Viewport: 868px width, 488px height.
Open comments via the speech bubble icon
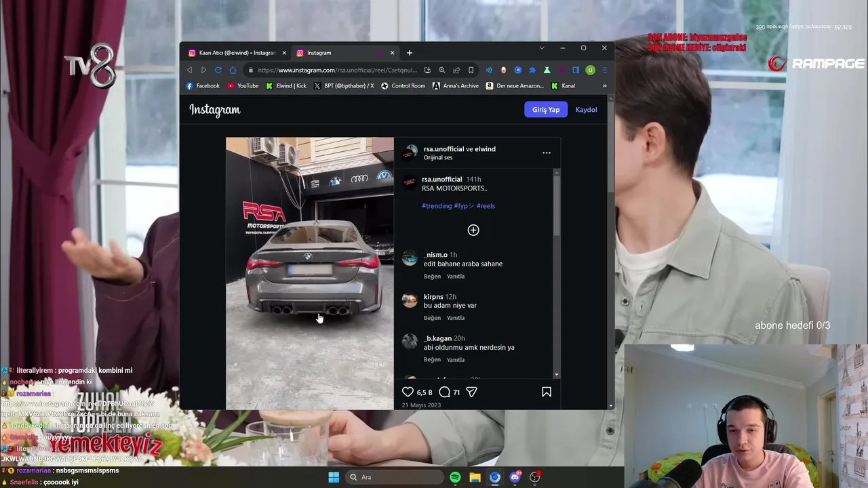coord(445,392)
